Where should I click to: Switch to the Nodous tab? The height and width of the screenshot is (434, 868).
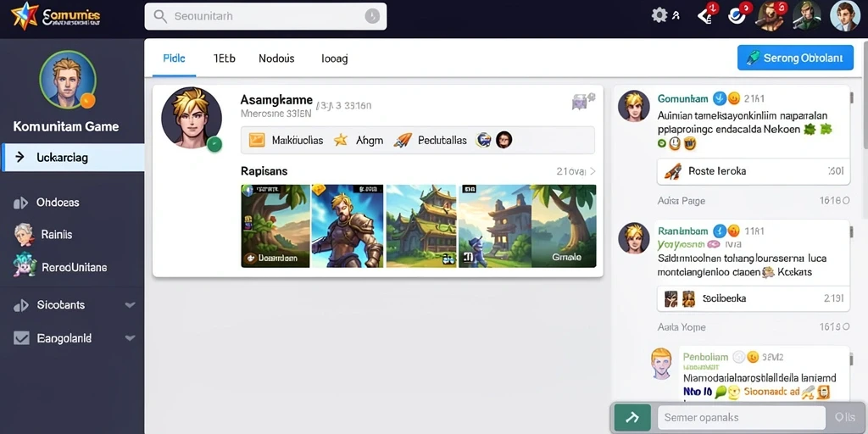coord(276,58)
